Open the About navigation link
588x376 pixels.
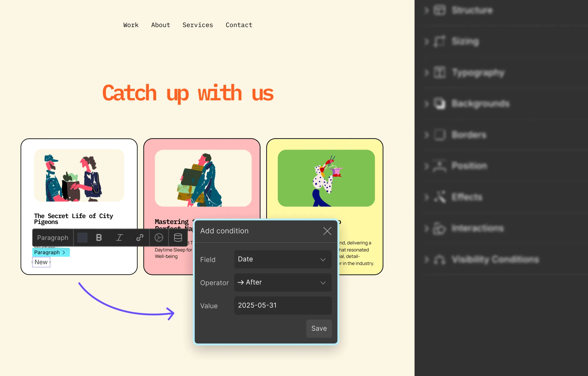[x=161, y=25]
